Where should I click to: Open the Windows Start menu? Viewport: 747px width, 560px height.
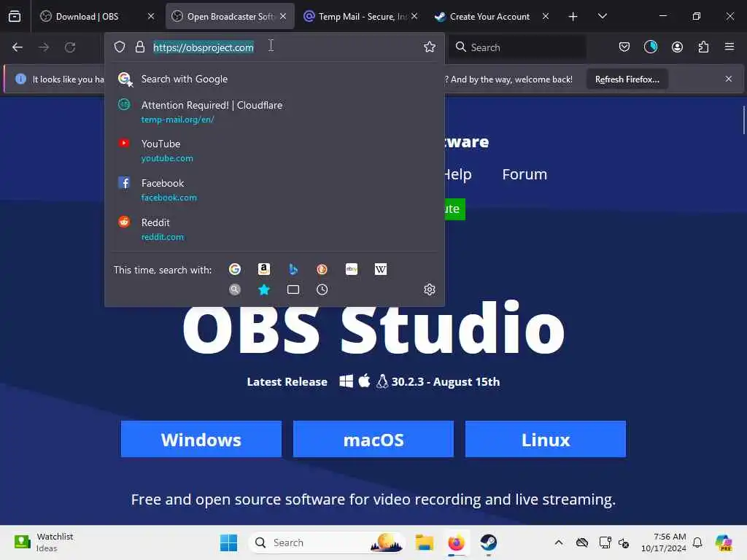(228, 542)
